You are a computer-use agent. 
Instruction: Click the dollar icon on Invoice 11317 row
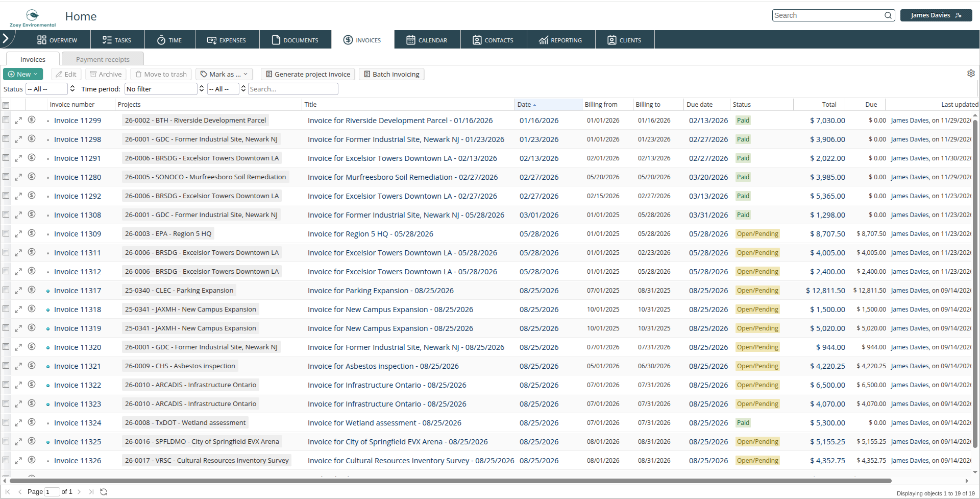[x=32, y=290]
